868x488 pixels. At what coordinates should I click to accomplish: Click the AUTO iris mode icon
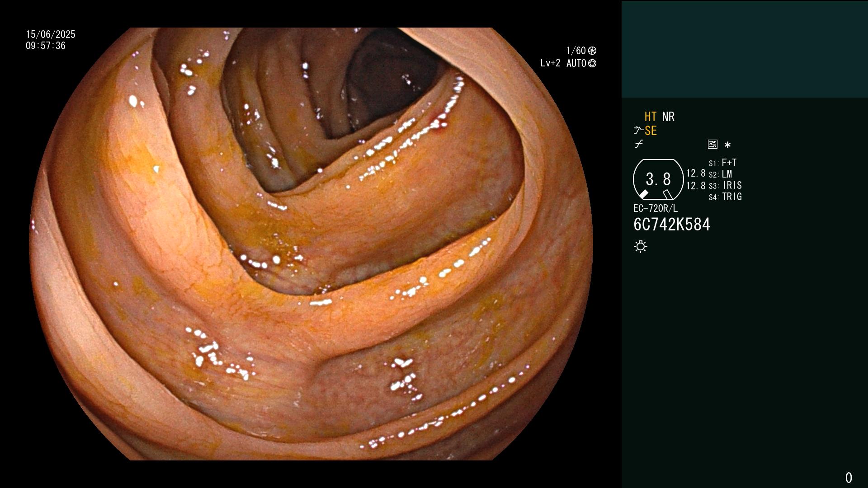pyautogui.click(x=592, y=63)
